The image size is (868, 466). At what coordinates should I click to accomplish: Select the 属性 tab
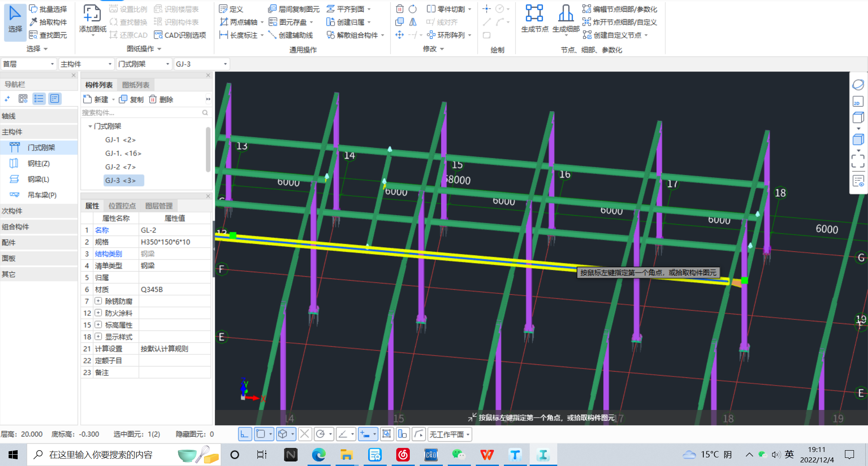coord(92,206)
